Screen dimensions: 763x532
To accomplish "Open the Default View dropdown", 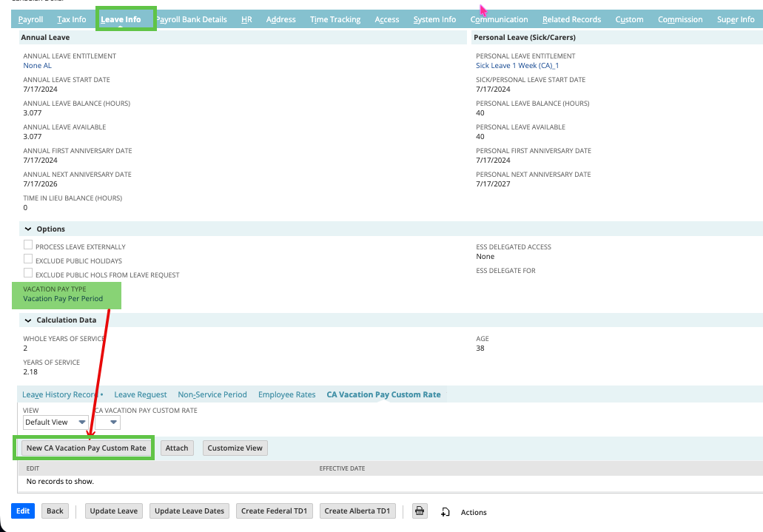I will (56, 422).
